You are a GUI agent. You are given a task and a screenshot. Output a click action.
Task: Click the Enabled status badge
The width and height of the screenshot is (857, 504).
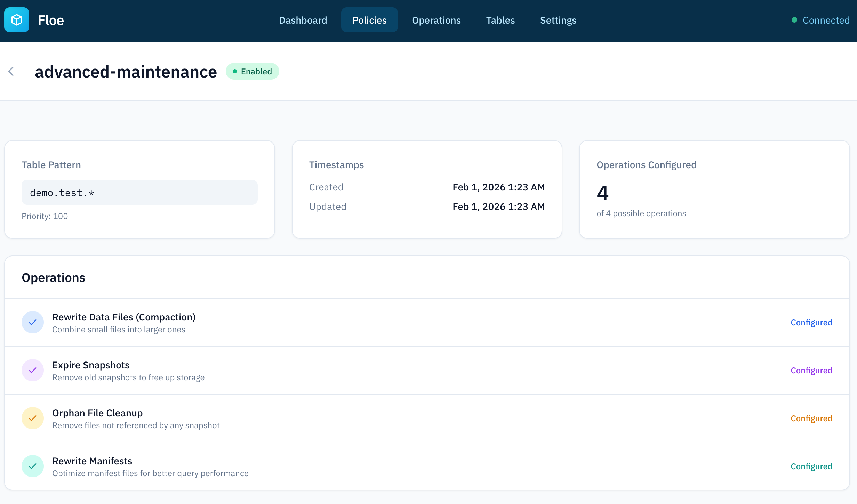pyautogui.click(x=252, y=72)
